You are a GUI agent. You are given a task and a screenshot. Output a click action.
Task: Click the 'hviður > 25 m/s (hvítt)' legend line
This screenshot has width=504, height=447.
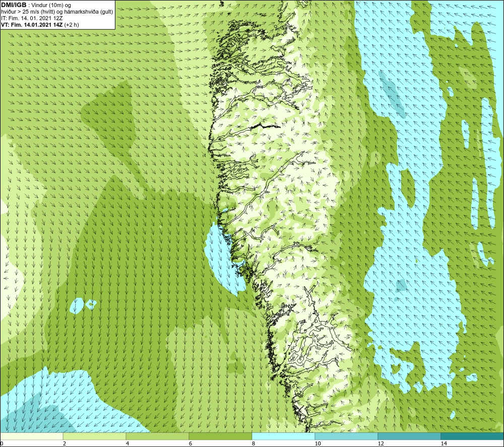click(57, 12)
